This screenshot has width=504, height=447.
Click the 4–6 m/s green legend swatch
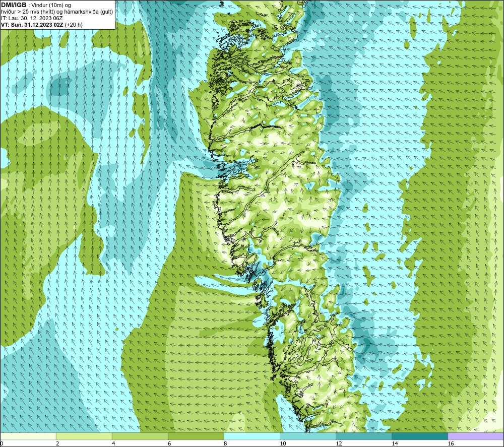140,436
